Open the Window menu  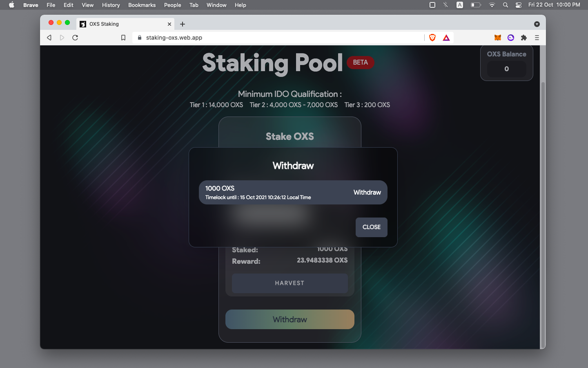point(216,5)
